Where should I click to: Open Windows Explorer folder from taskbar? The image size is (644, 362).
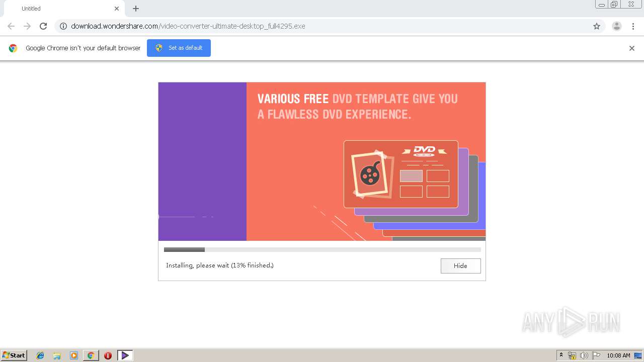tap(57, 355)
